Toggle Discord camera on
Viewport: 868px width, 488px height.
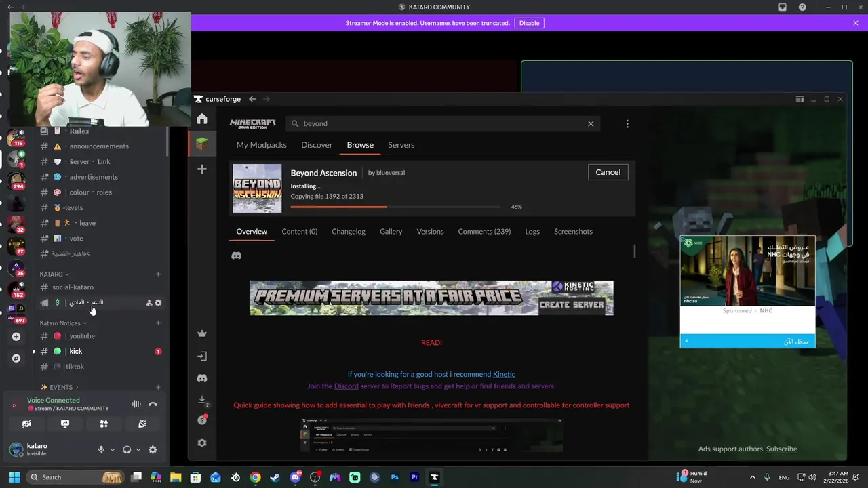(x=26, y=424)
